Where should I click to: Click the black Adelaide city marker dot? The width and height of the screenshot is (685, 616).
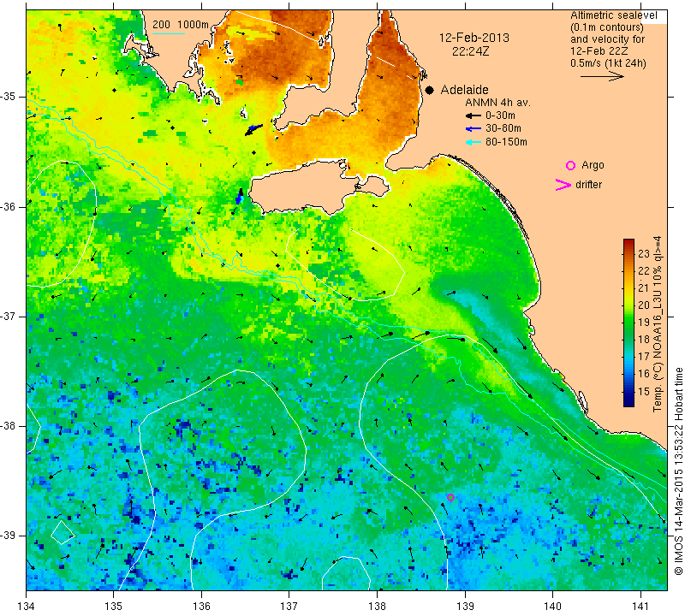point(430,90)
